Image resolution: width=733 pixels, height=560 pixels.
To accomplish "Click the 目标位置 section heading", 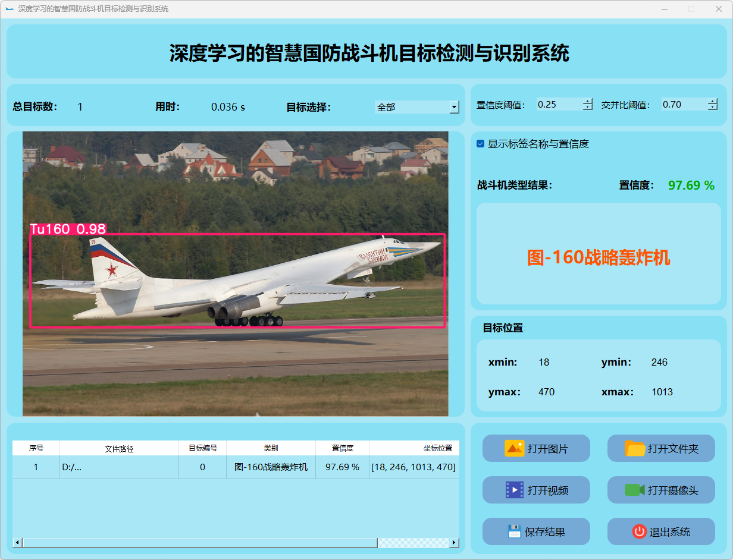I will click(503, 328).
